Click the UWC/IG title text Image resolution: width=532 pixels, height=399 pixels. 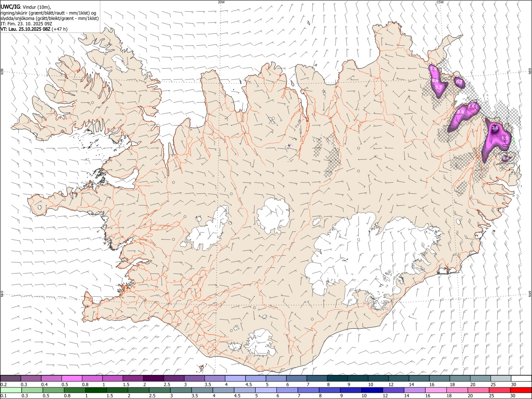coord(10,7)
